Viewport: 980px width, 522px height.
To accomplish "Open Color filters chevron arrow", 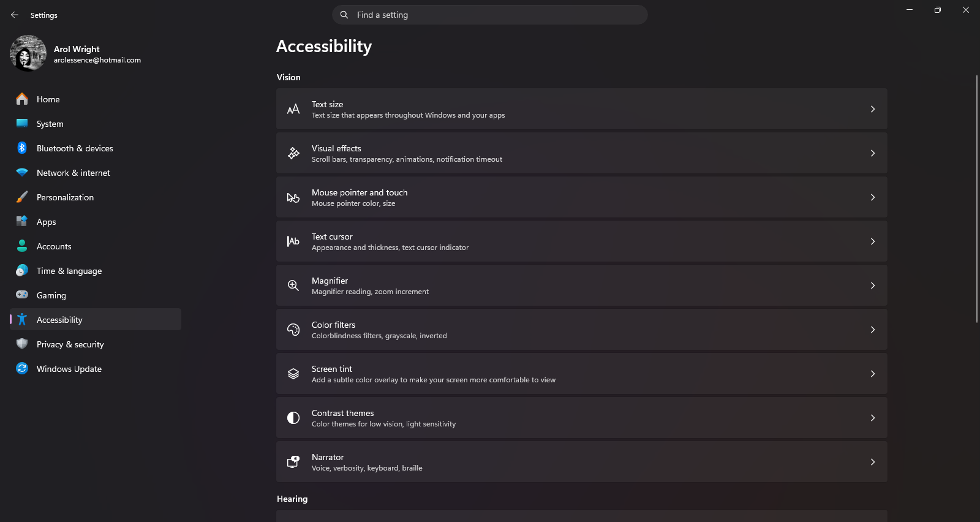I will click(x=873, y=330).
